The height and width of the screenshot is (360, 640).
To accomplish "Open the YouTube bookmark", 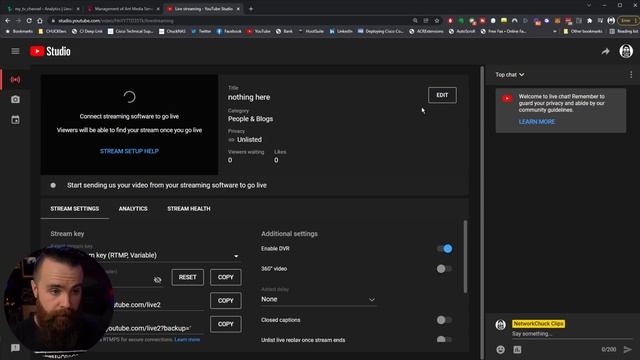I will click(x=258, y=31).
